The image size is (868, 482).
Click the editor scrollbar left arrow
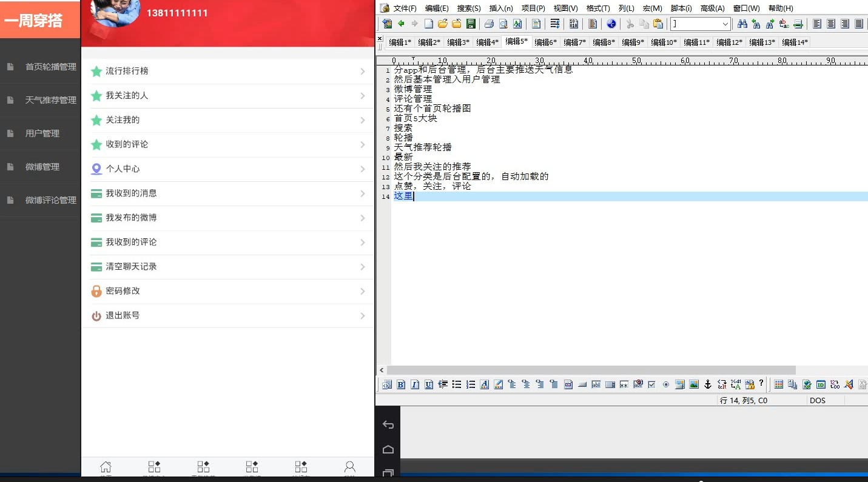[x=382, y=370]
